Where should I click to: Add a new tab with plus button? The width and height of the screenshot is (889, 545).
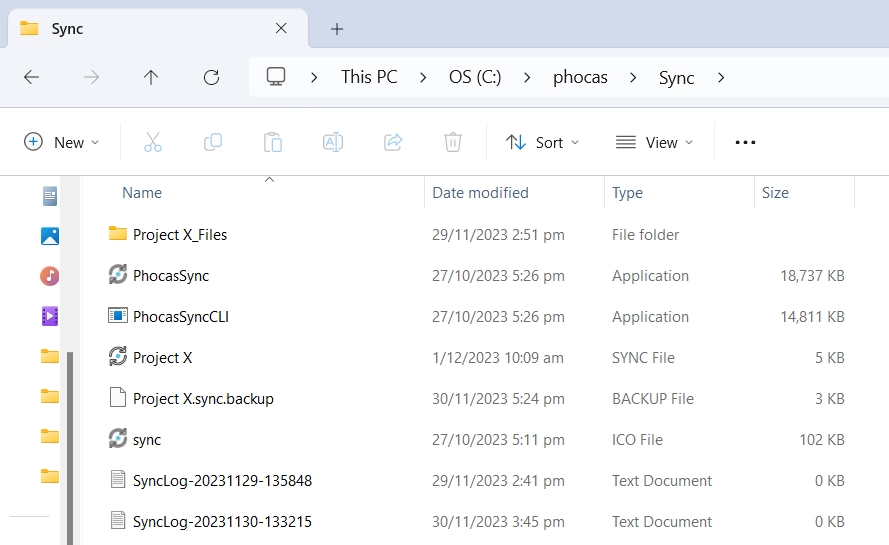[337, 29]
